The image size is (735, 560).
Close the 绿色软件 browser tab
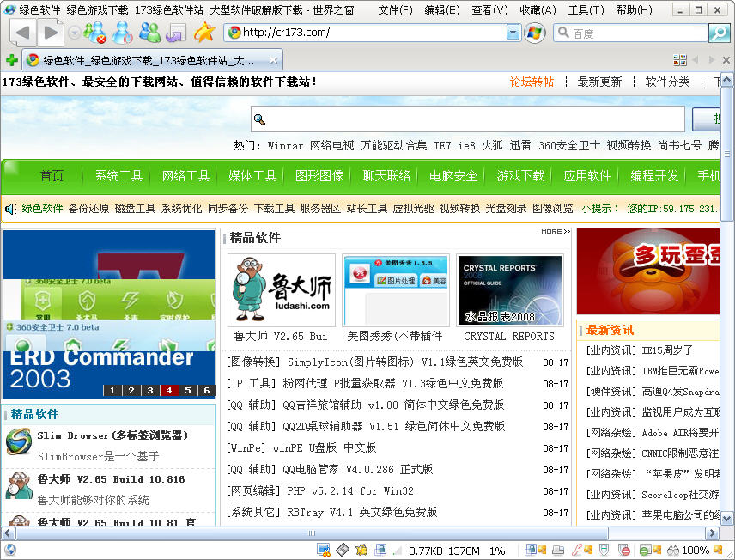point(273,60)
